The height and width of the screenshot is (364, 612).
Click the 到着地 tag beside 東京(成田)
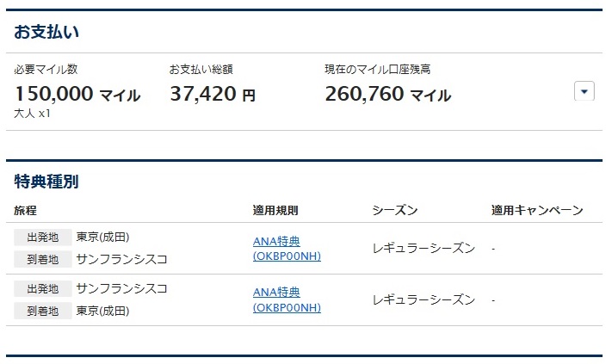click(x=43, y=310)
